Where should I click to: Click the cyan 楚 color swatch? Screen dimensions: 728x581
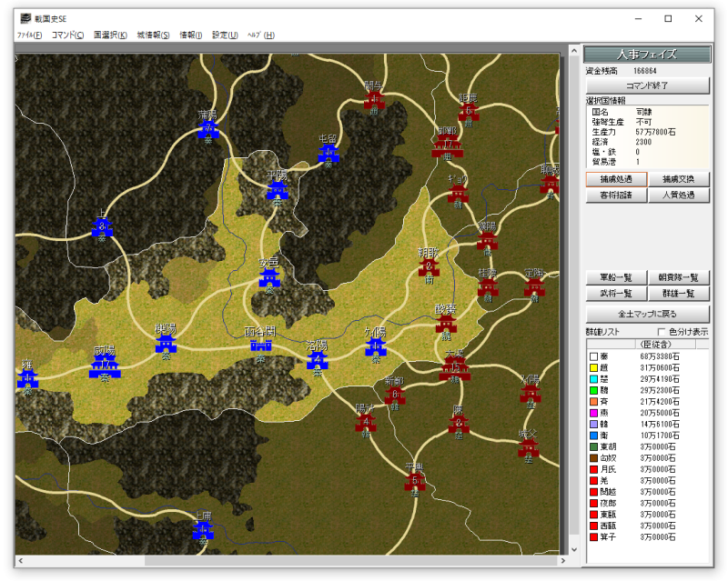[x=593, y=379]
